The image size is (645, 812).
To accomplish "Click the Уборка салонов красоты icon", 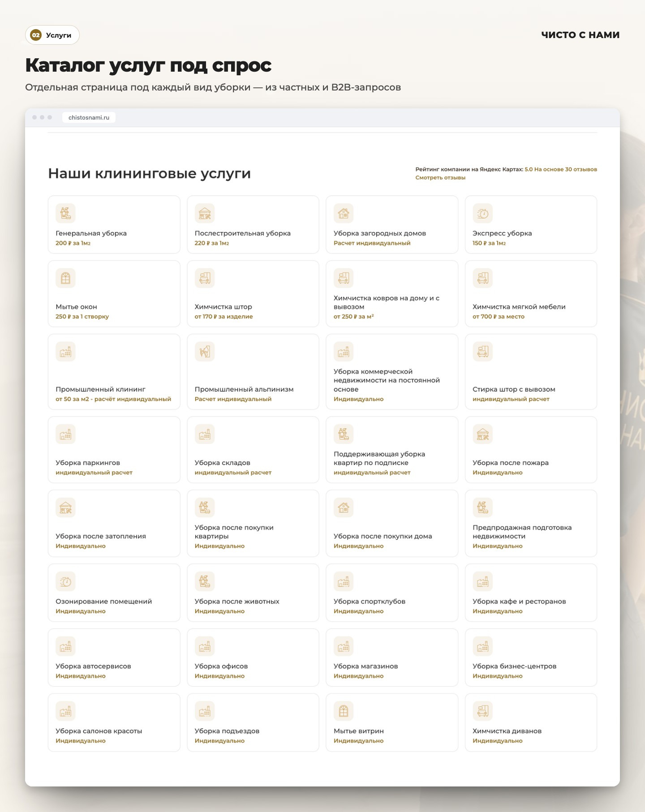I will pyautogui.click(x=65, y=711).
